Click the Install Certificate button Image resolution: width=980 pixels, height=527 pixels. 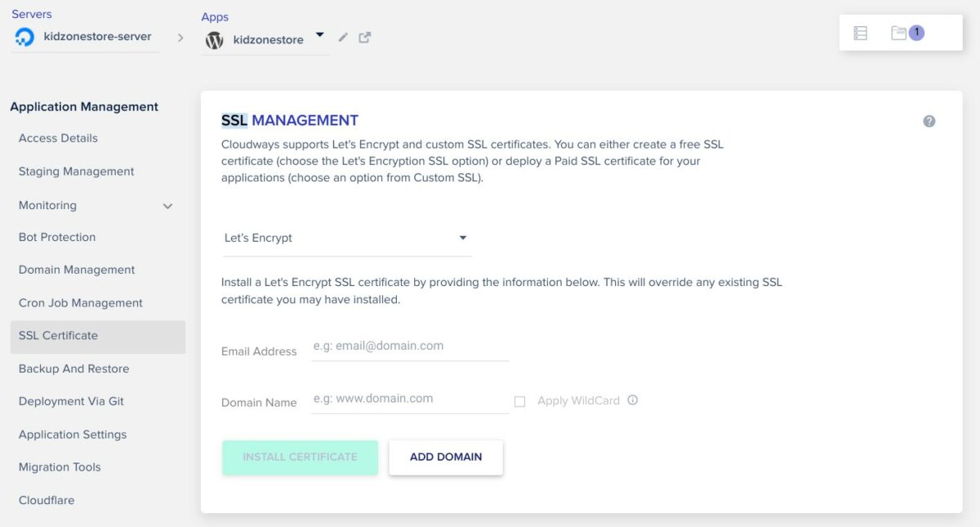(300, 458)
